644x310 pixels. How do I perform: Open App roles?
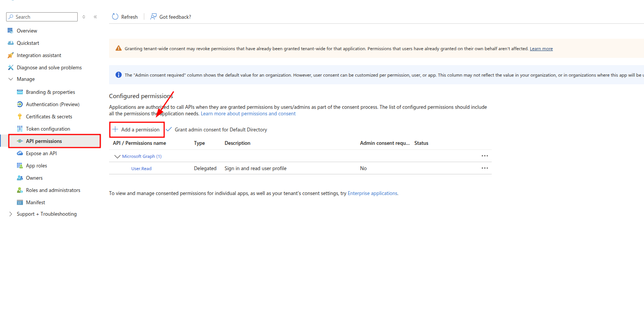36,166
